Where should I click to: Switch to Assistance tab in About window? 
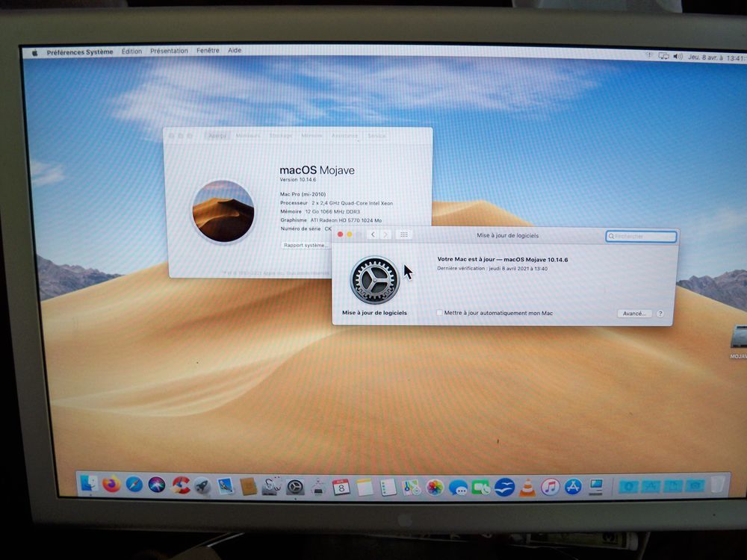tap(344, 136)
